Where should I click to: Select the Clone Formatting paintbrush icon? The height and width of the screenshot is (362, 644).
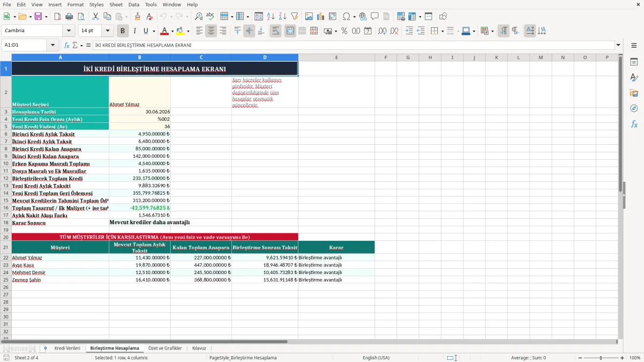(x=137, y=17)
